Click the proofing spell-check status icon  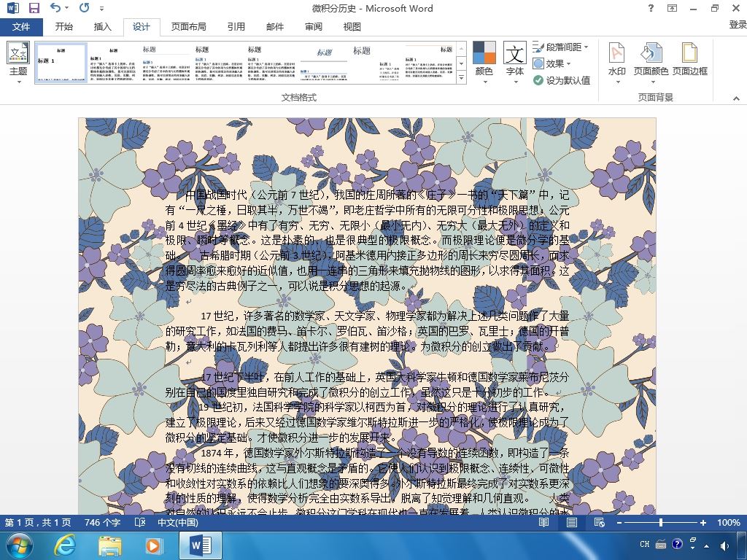140,522
